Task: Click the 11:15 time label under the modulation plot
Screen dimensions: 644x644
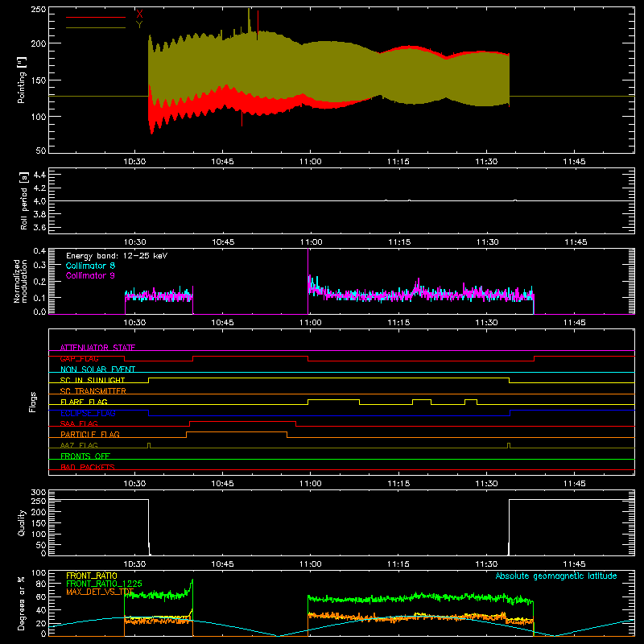Action: tap(398, 323)
